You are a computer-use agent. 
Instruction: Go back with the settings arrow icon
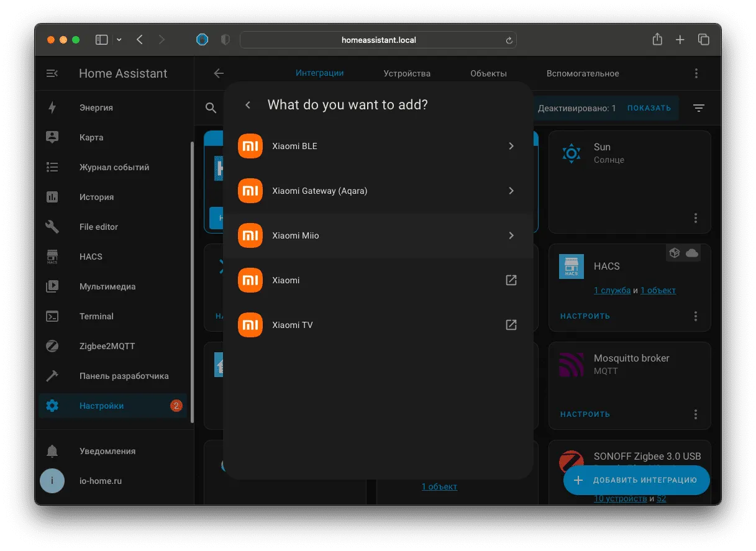point(219,73)
